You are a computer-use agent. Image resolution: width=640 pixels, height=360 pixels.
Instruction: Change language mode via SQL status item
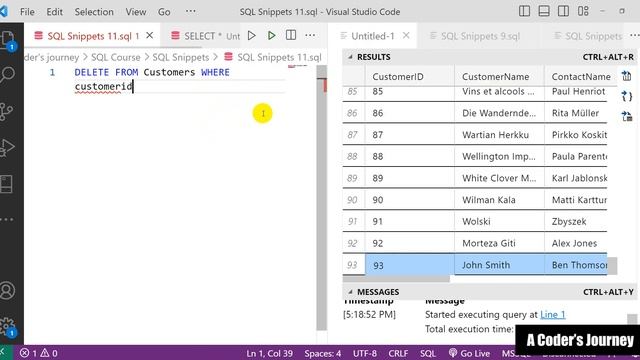pyautogui.click(x=428, y=353)
